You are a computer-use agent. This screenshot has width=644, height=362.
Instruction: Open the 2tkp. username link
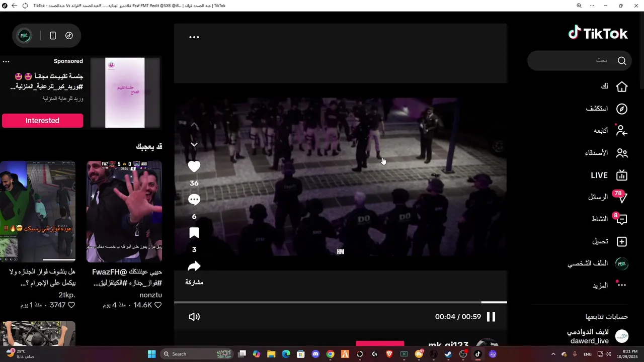pos(67,295)
